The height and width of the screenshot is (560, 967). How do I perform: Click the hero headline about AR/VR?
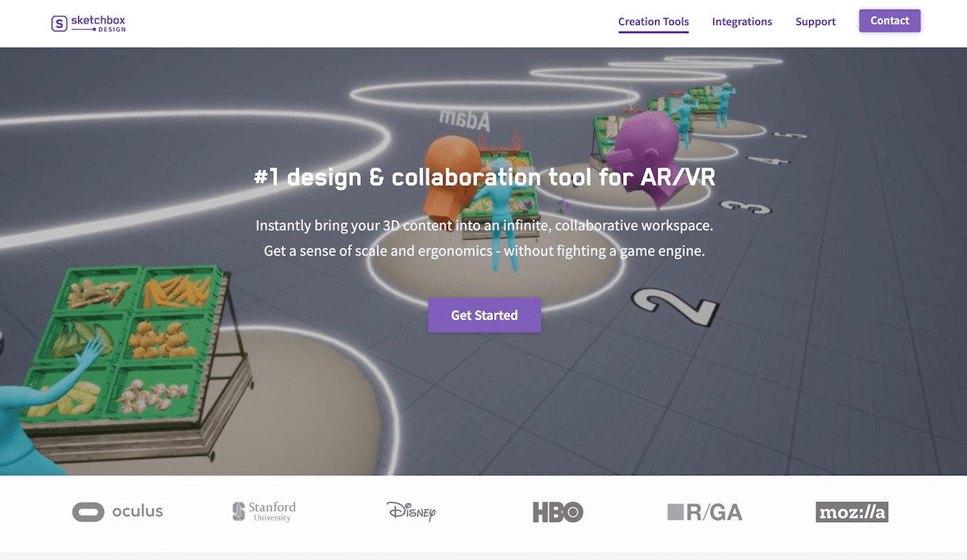coord(484,177)
